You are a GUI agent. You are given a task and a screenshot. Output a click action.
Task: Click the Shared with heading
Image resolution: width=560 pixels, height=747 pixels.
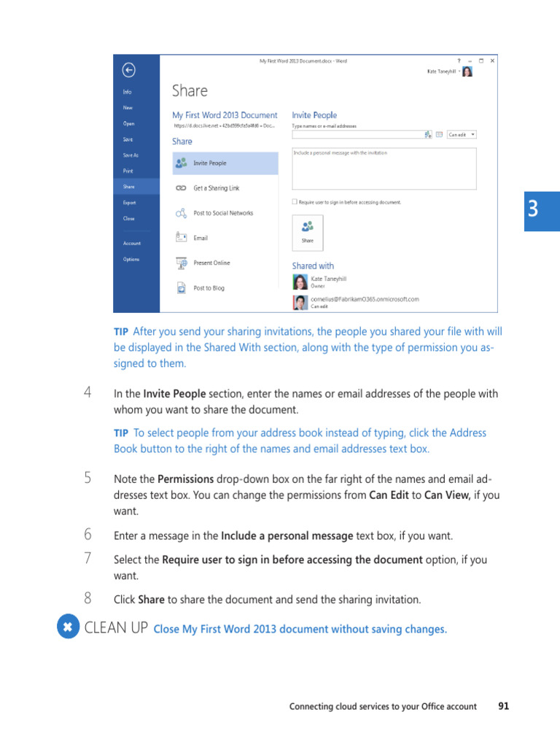[313, 266]
